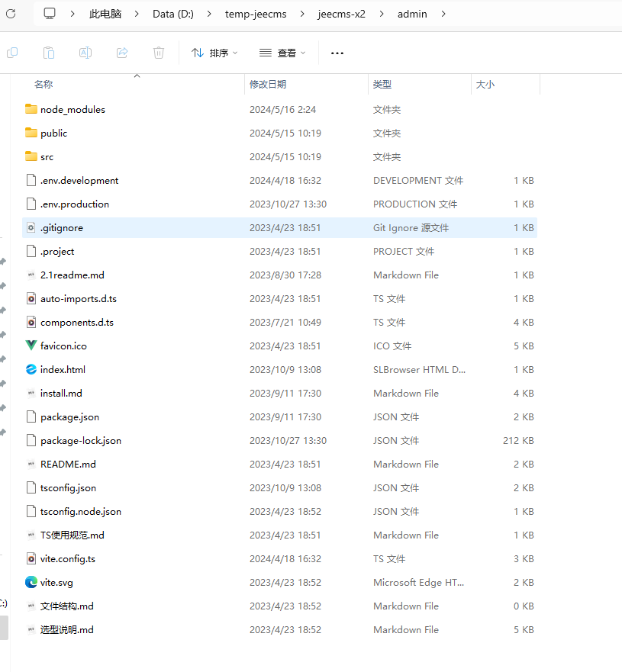Select tsconfig.node.json file name
Screen dimensions: 622x672
tap(81, 511)
